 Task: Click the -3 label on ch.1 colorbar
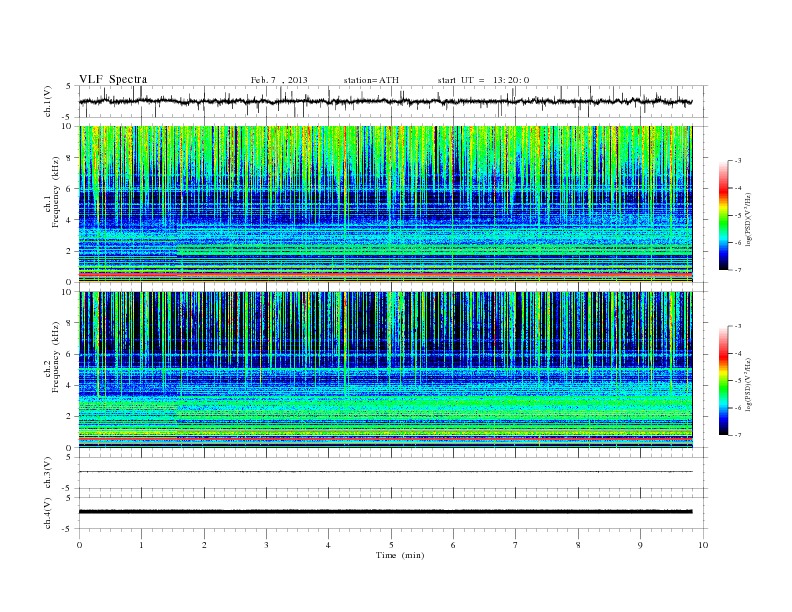point(738,161)
